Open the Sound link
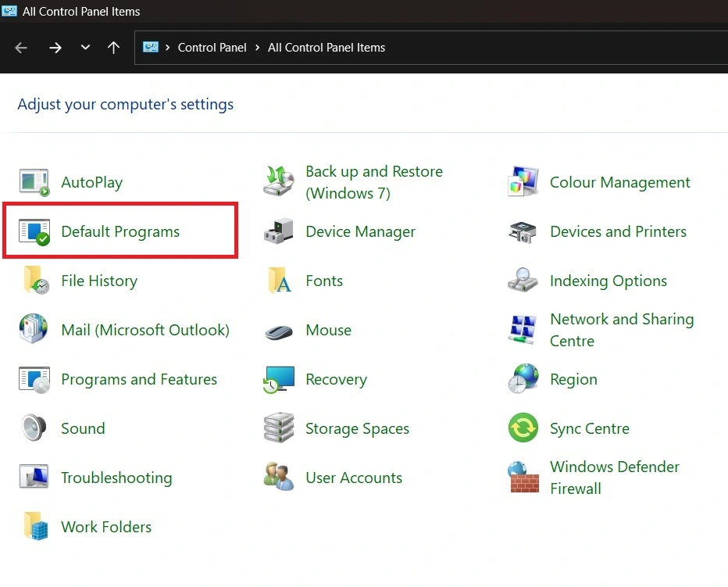This screenshot has width=728, height=587. tap(83, 428)
